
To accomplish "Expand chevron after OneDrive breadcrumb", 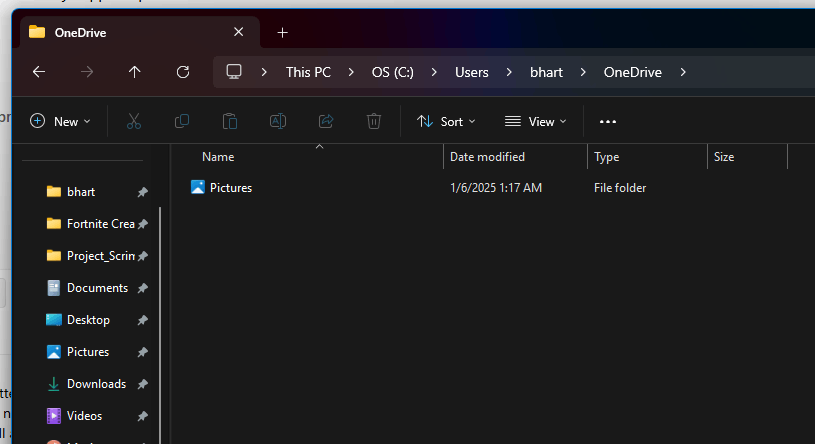I will (683, 72).
